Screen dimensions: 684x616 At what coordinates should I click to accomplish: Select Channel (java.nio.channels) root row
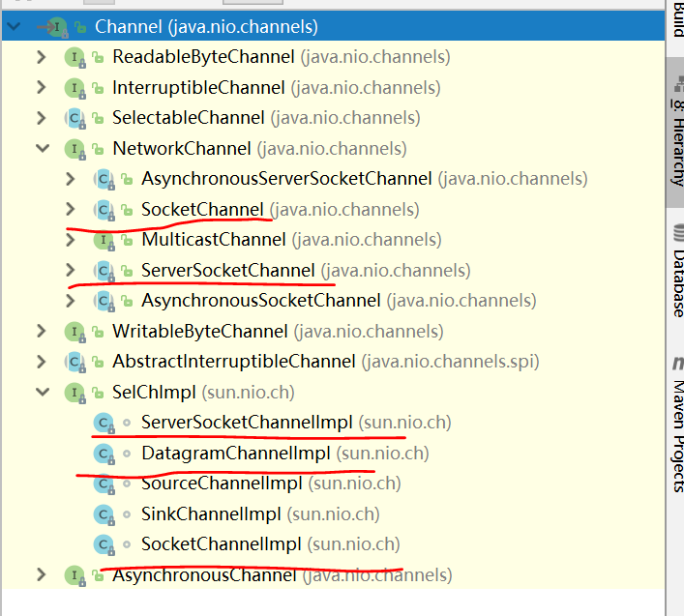pyautogui.click(x=333, y=26)
